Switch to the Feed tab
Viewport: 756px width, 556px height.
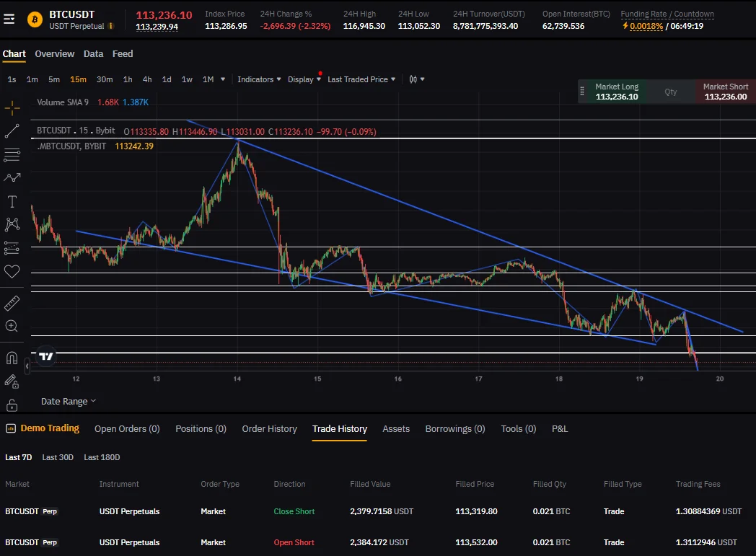pos(123,54)
